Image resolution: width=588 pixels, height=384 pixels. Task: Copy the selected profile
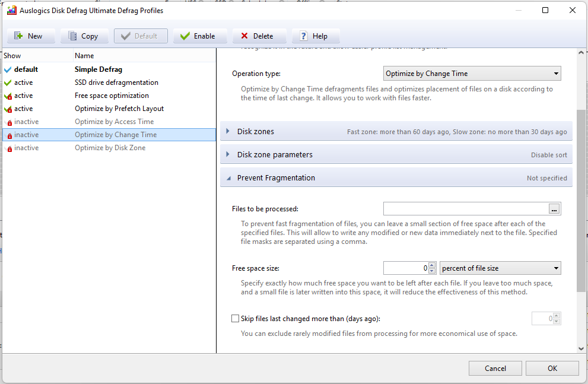tap(84, 36)
